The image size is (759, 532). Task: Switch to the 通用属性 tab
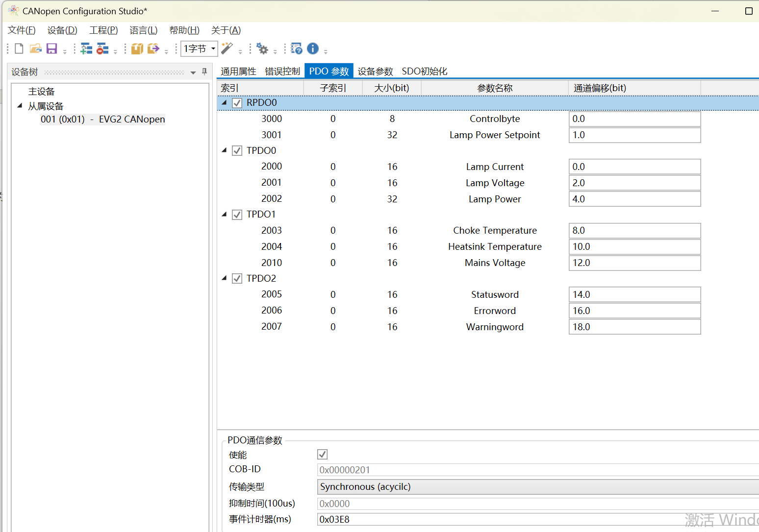click(x=238, y=71)
